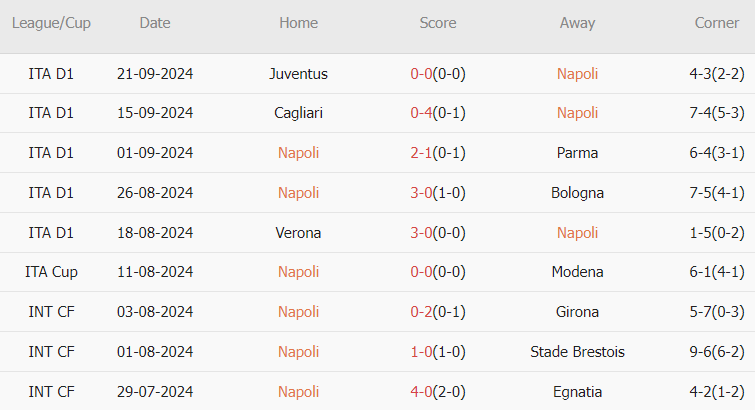Click the Cagliari team name
The image size is (755, 410).
(x=298, y=113)
